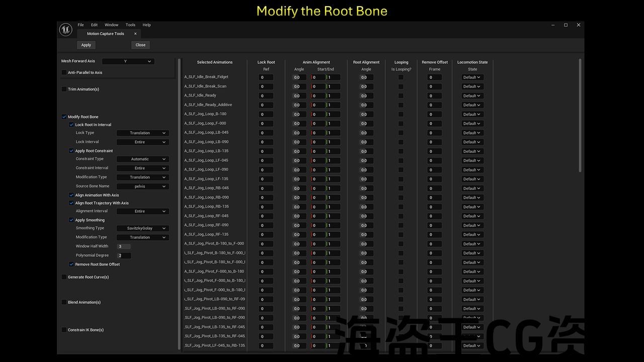Click the animation list vertical scrollbar
Viewport: 644px width, 362px height.
click(580, 116)
